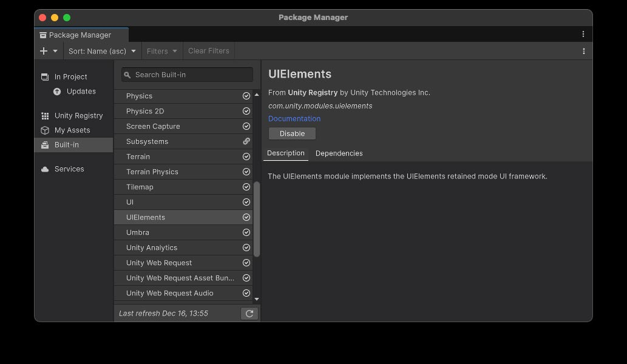Viewport: 627px width, 364px height.
Task: Click the Updates arrow icon
Action: point(57,92)
